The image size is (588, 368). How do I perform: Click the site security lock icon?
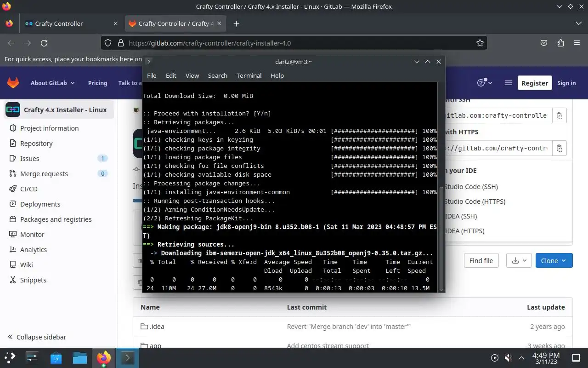pyautogui.click(x=121, y=43)
